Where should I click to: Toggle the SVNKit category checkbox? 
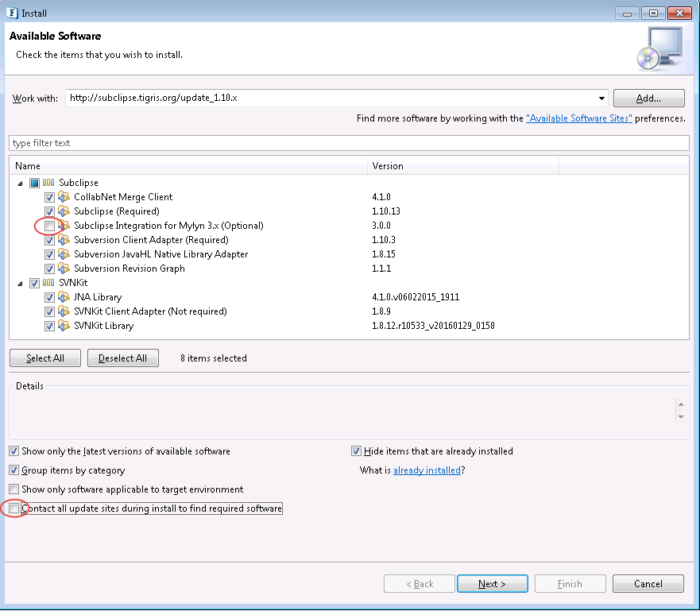click(x=34, y=283)
